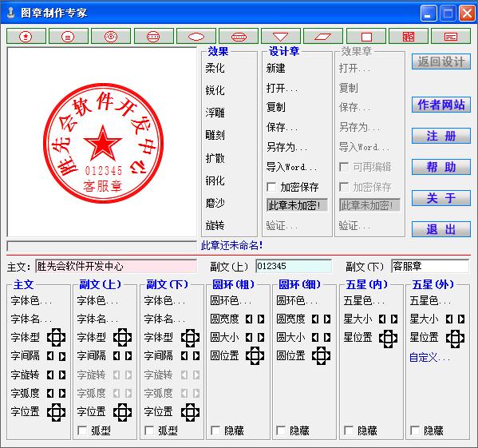This screenshot has height=448, width=478.
Task: Select the round seal with band template
Action: [x=154, y=37]
